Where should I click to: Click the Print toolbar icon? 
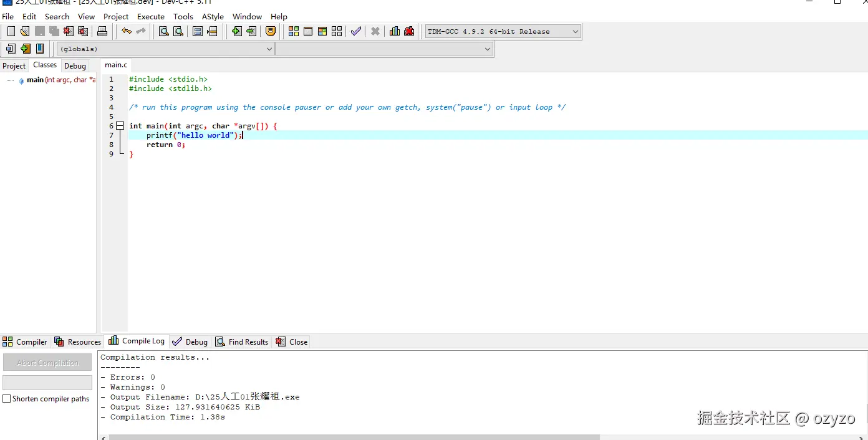(x=102, y=31)
